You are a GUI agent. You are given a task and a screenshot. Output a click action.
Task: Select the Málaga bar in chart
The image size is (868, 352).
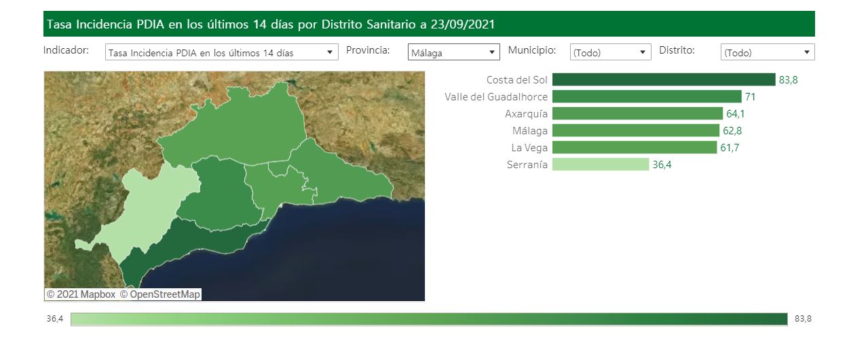(636, 131)
